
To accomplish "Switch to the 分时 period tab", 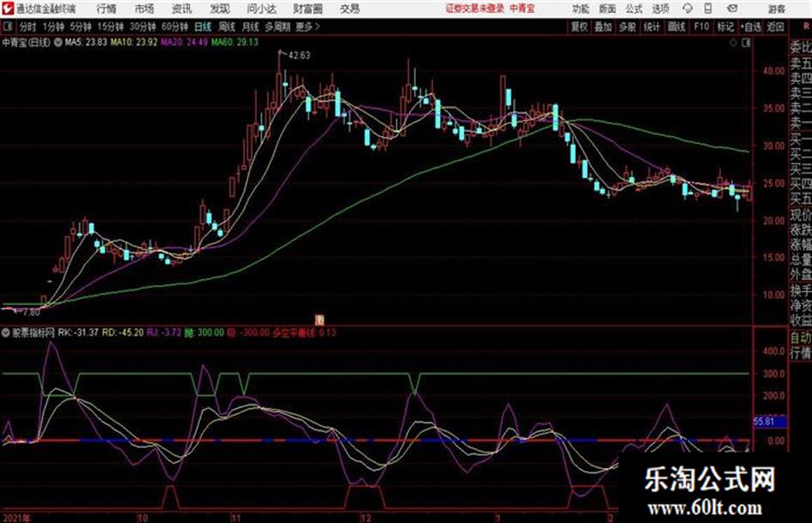I will point(28,27).
